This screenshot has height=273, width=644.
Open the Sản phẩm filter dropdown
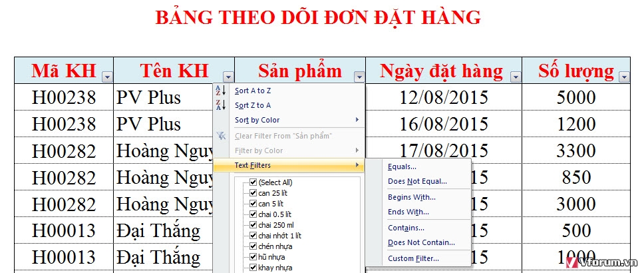(359, 77)
